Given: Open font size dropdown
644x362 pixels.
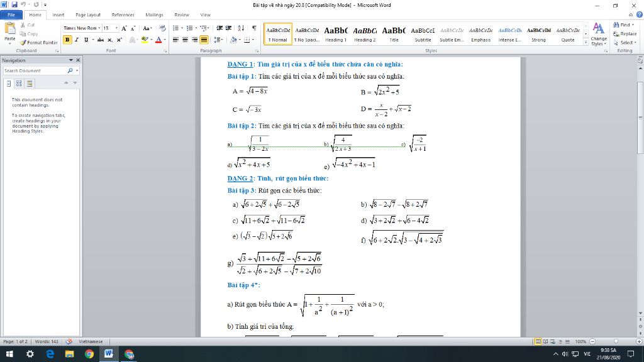Looking at the screenshot, I should pos(116,28).
